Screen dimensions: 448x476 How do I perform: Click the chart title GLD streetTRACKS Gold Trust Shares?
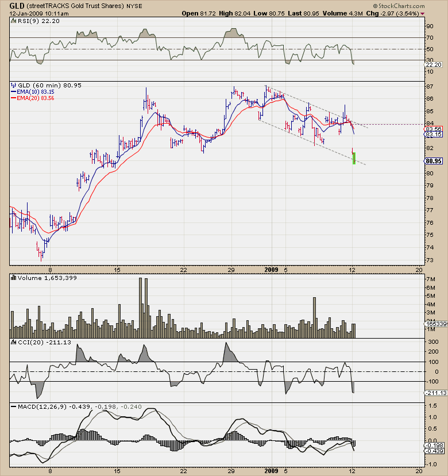pyautogui.click(x=67, y=6)
